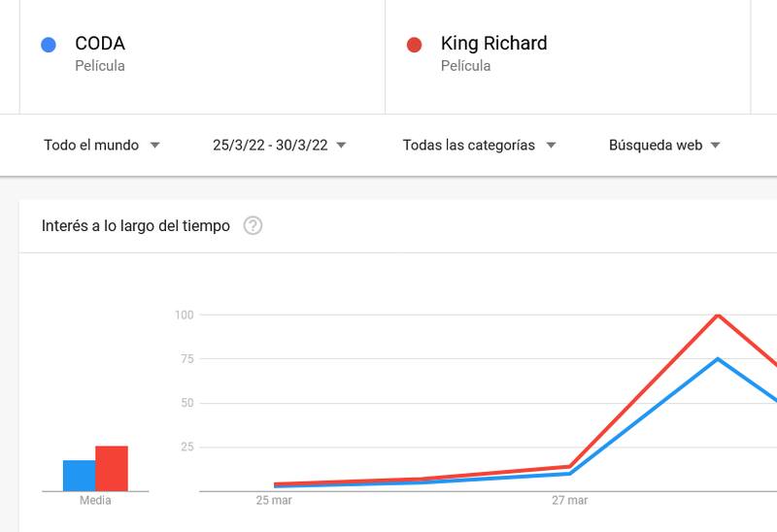
Task: Select the King Richard search term title
Action: point(493,43)
